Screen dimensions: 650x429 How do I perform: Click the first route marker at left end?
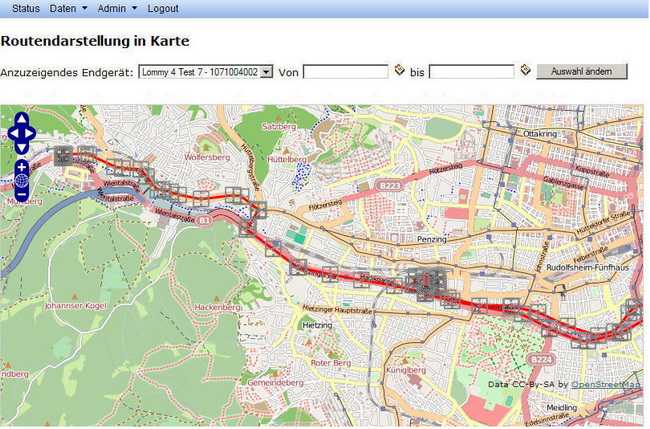[63, 155]
